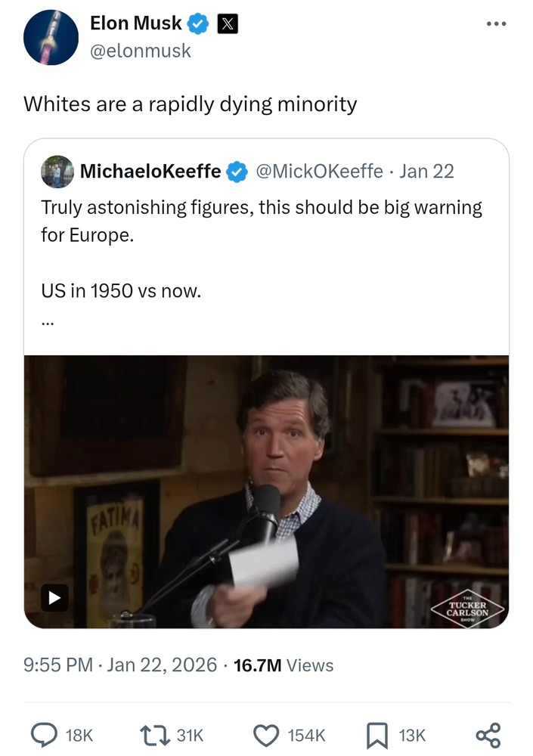
Task: Open MichaeloKeeffe's small avatar
Action: coord(57,172)
